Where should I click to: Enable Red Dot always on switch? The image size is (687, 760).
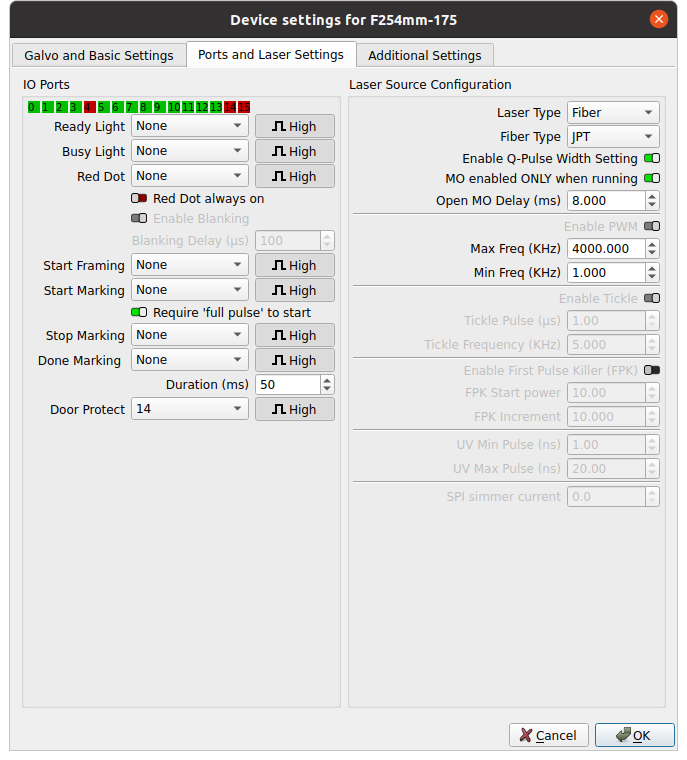point(139,198)
